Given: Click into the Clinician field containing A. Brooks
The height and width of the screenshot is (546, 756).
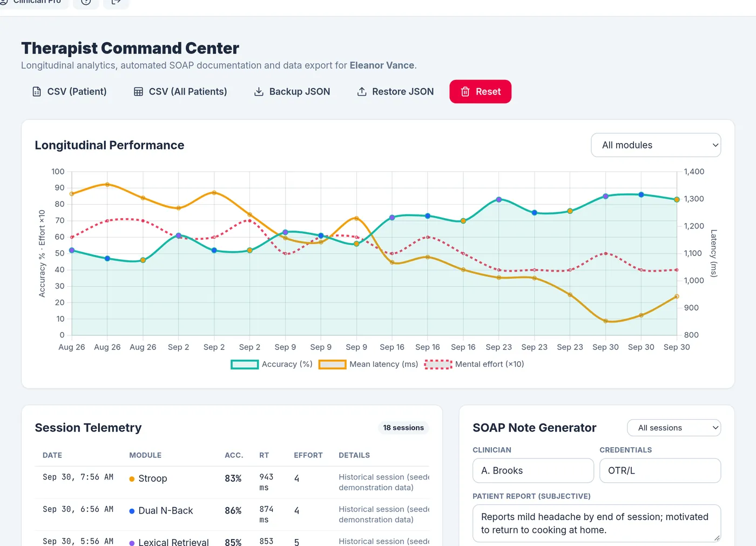Looking at the screenshot, I should click(534, 471).
